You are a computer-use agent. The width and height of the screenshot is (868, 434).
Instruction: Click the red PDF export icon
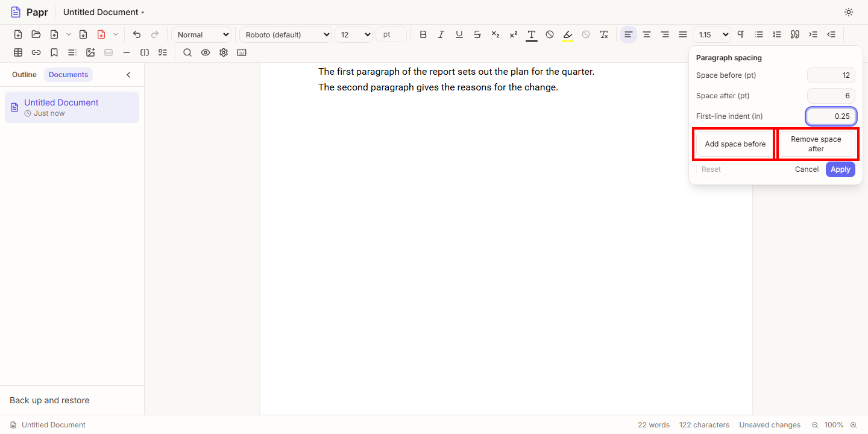101,34
